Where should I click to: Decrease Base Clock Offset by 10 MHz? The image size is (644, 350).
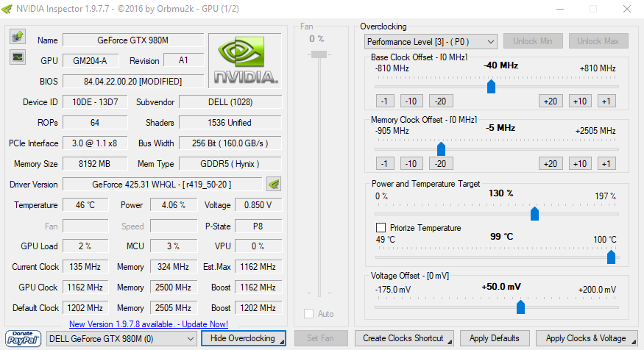click(x=411, y=101)
